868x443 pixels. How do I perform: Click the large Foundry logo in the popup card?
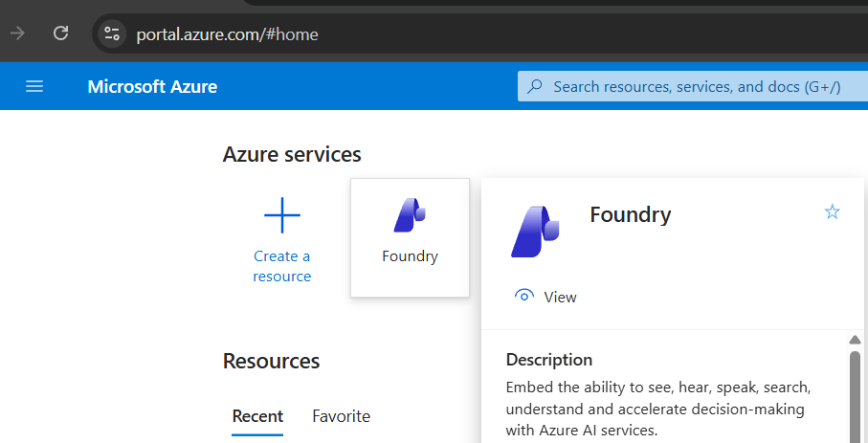click(534, 232)
